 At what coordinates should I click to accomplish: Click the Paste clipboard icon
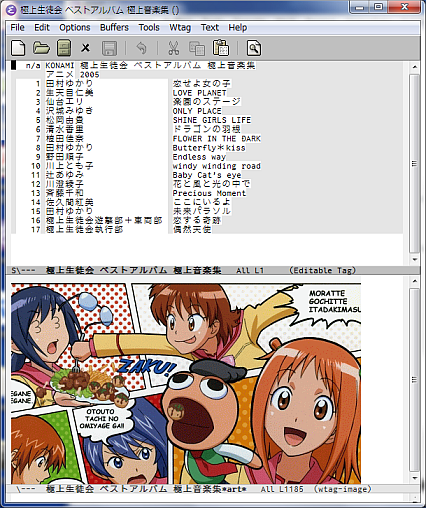pyautogui.click(x=221, y=48)
